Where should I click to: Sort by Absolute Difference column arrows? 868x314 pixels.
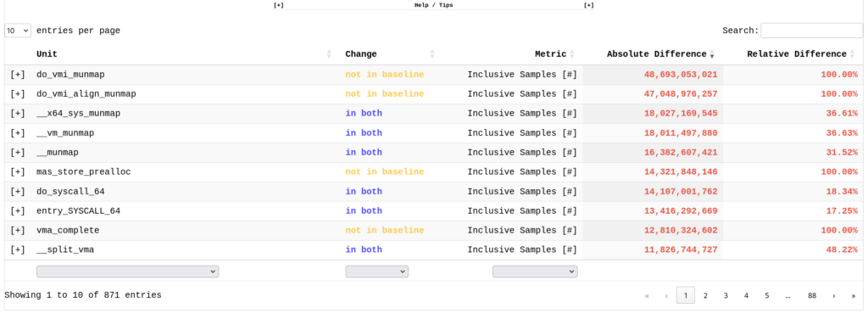click(x=712, y=54)
